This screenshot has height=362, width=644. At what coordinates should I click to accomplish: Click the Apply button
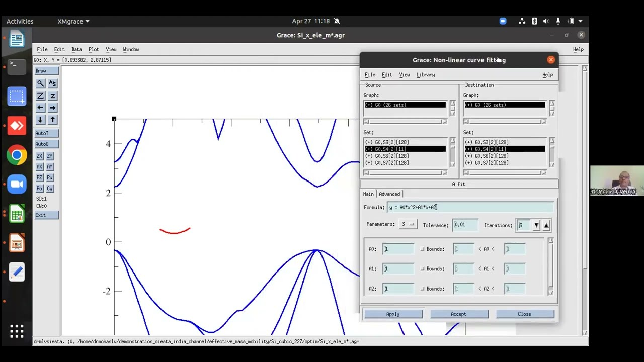pyautogui.click(x=393, y=314)
